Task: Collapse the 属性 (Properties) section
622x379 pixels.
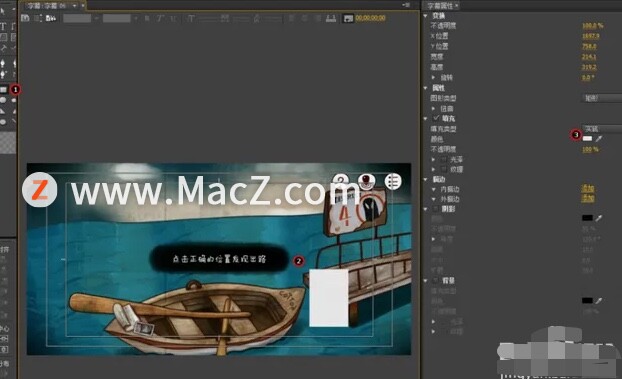Action: (x=426, y=88)
